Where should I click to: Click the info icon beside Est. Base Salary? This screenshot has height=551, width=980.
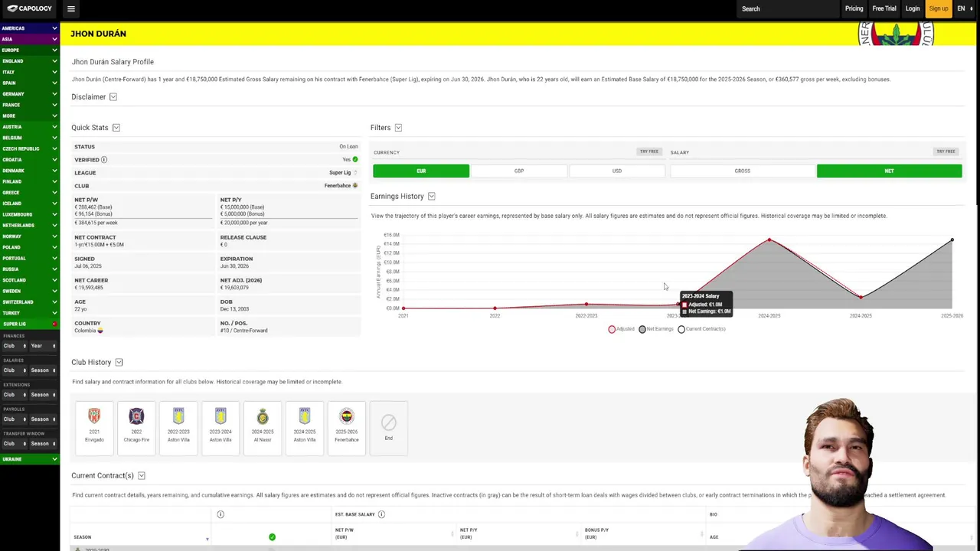click(x=381, y=514)
